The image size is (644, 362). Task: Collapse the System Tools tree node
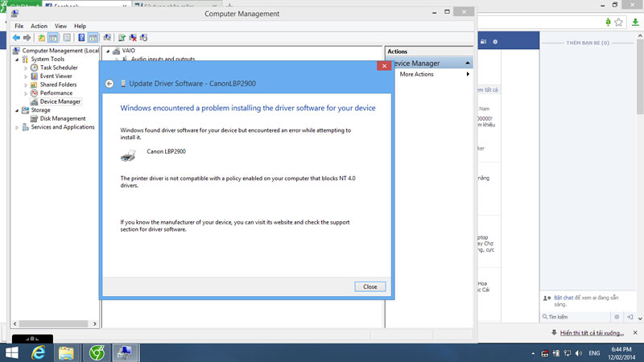[x=17, y=59]
